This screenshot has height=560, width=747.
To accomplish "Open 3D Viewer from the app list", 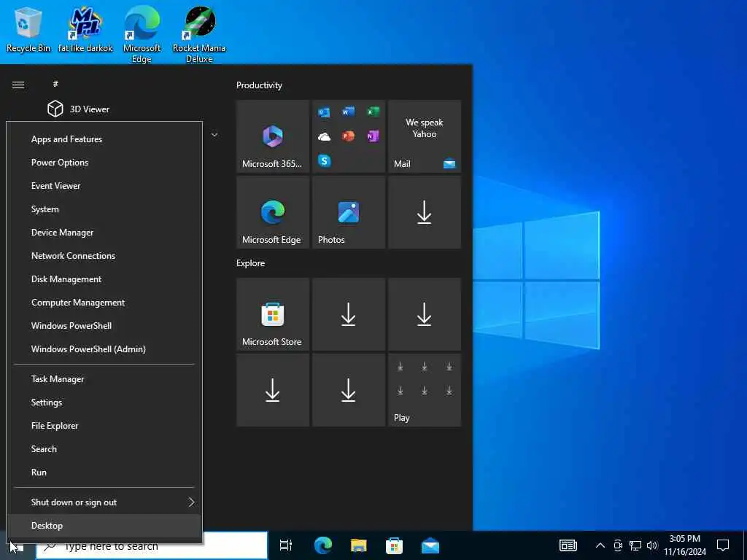I will pyautogui.click(x=78, y=109).
